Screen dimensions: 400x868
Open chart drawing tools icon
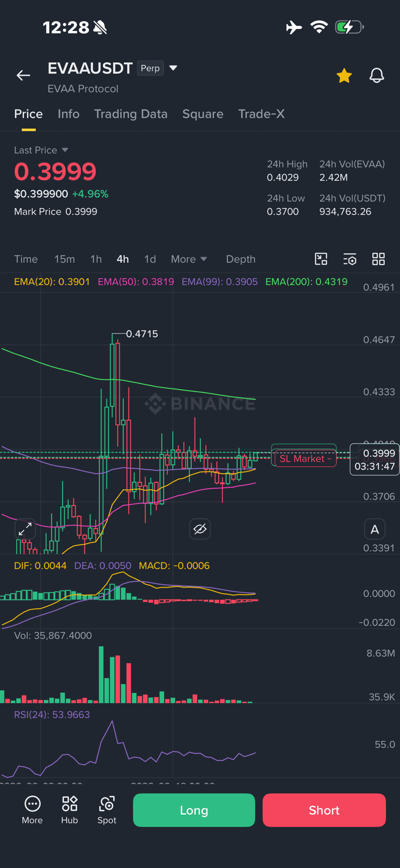coord(321,259)
